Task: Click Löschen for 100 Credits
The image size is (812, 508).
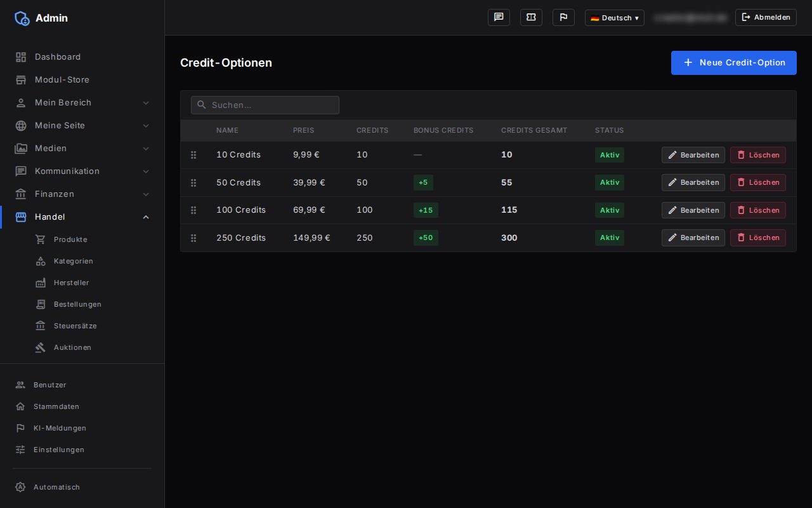Action: tap(758, 210)
